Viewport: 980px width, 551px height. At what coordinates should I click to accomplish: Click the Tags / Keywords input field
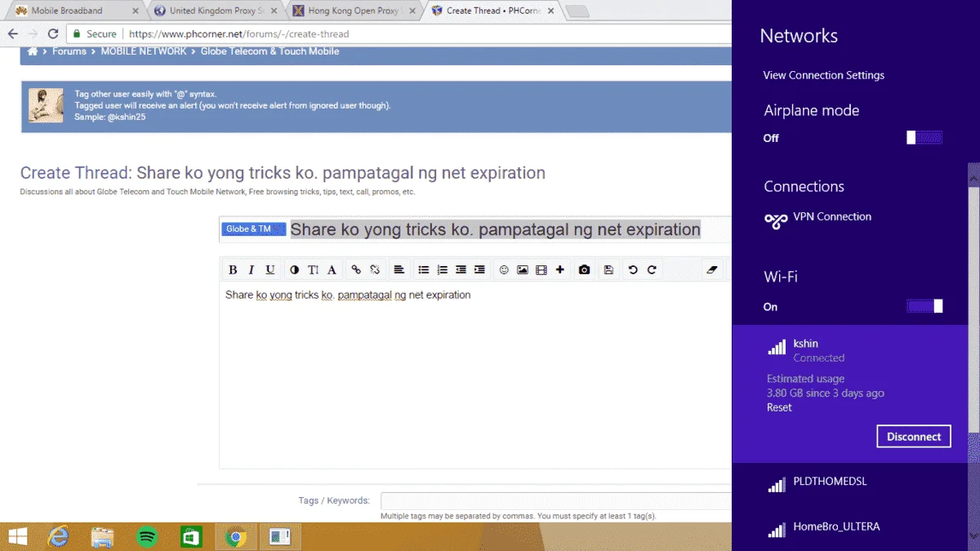point(556,500)
